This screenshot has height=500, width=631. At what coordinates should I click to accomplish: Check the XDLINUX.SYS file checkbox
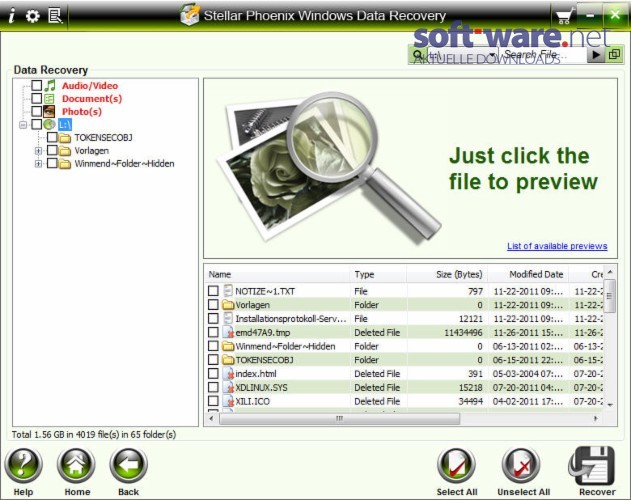[x=213, y=387]
